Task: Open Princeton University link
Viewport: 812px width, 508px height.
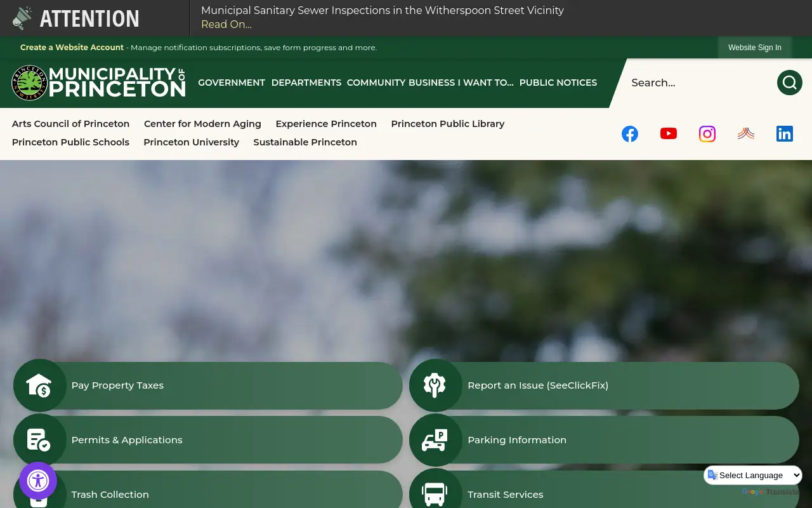Action: (191, 142)
